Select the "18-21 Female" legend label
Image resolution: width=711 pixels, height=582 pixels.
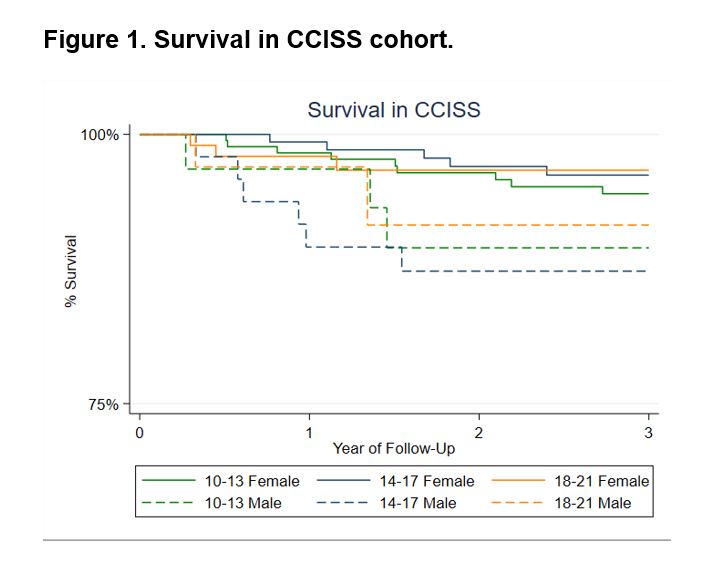click(602, 481)
